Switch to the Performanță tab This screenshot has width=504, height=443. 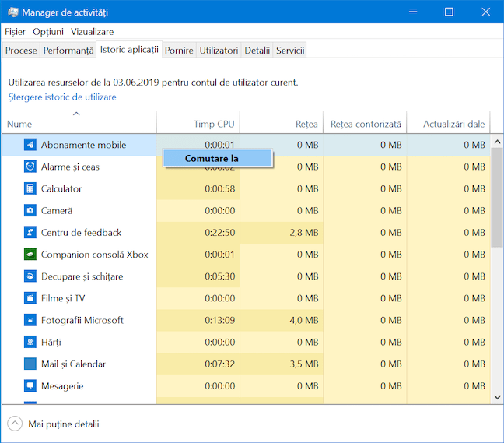pos(68,51)
